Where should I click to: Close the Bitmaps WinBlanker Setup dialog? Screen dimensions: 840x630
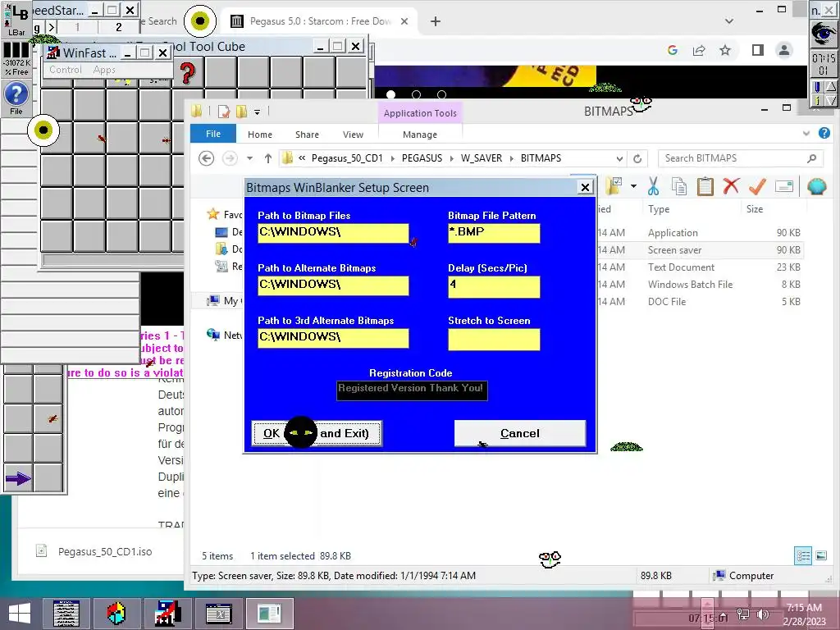coord(585,188)
